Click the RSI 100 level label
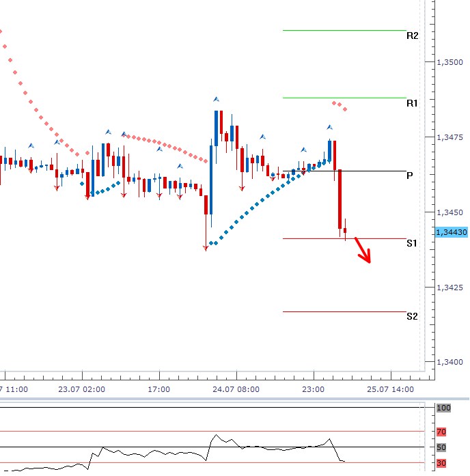The width and height of the screenshot is (470, 476). tap(443, 408)
